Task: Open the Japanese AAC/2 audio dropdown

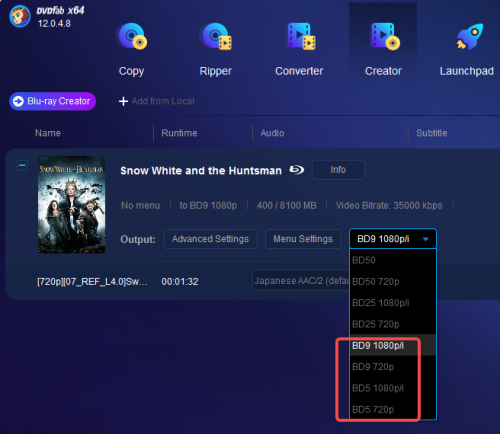Action: pos(301,281)
